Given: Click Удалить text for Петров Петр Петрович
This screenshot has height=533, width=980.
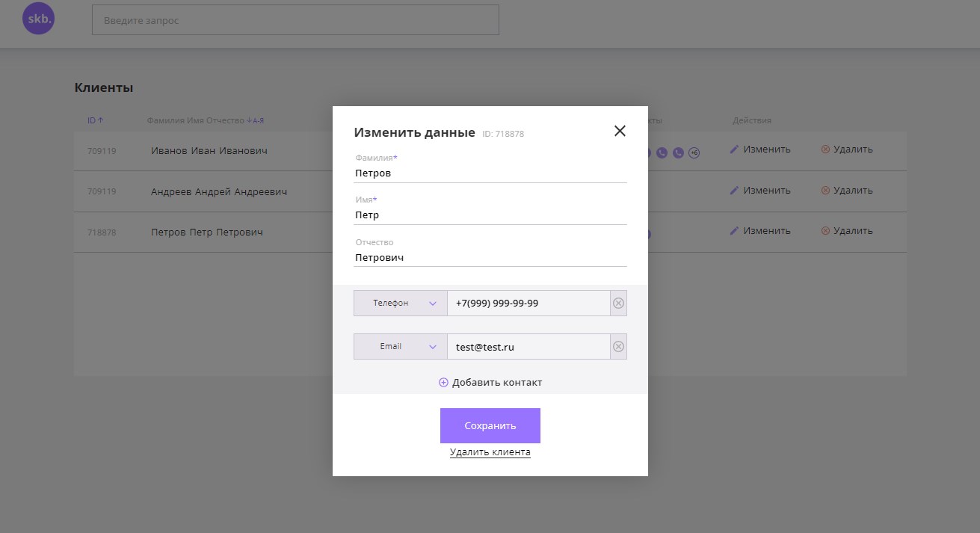Looking at the screenshot, I should point(853,230).
